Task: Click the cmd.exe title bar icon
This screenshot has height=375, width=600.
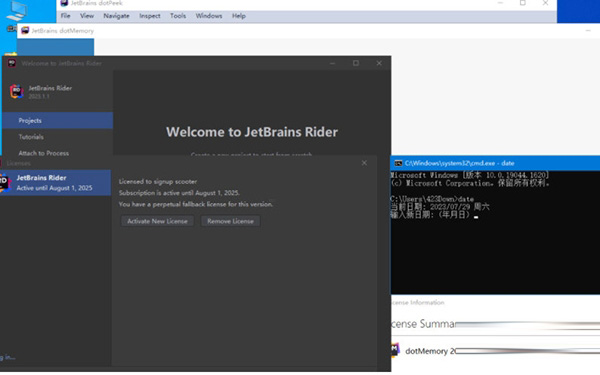Action: [398, 163]
